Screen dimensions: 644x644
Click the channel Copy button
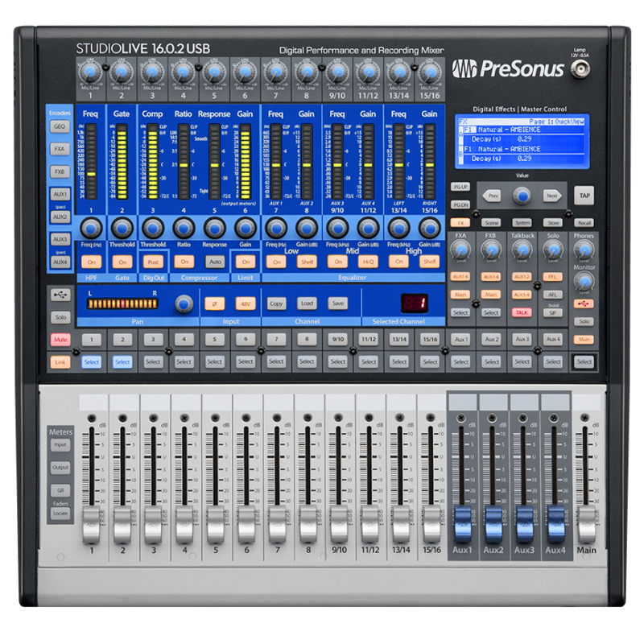[276, 303]
